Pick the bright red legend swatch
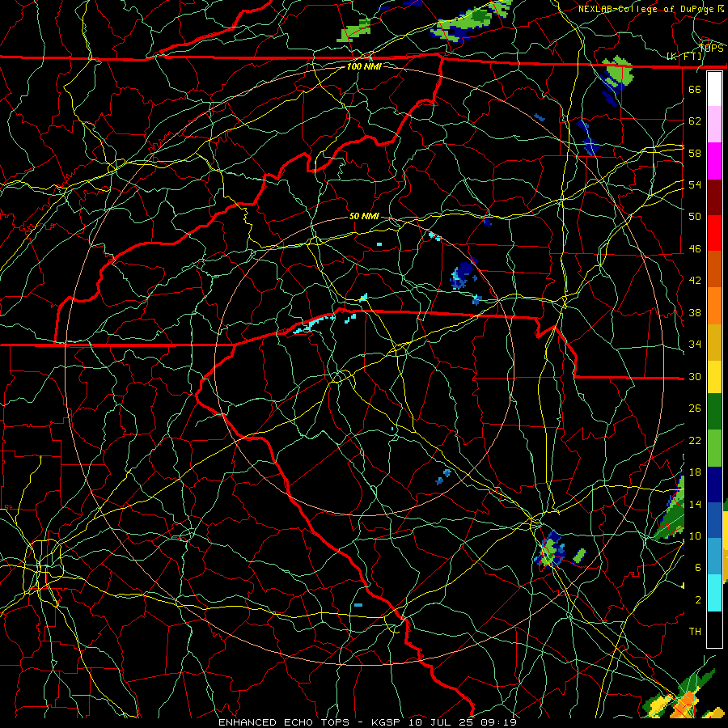The height and width of the screenshot is (728, 728). [714, 234]
